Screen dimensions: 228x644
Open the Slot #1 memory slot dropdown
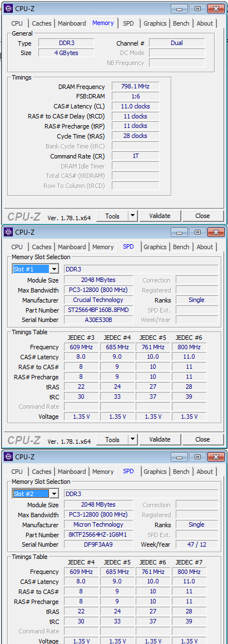point(54,269)
